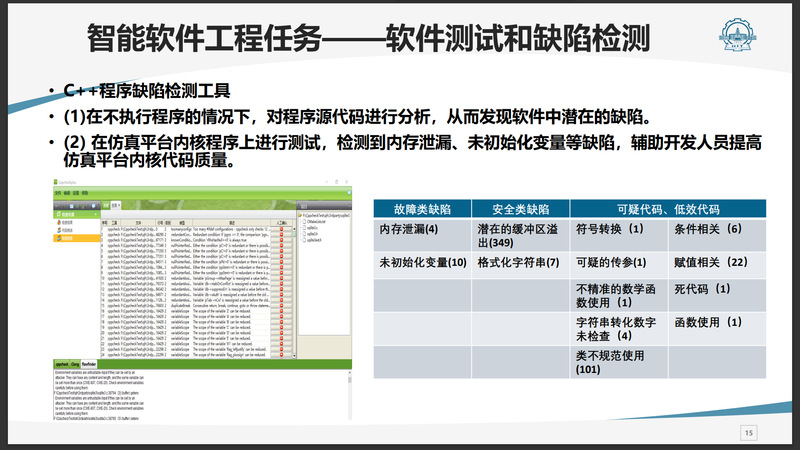The image size is (800, 450).
Task: Click the 安全类缺陷 table header
Action: 521,209
